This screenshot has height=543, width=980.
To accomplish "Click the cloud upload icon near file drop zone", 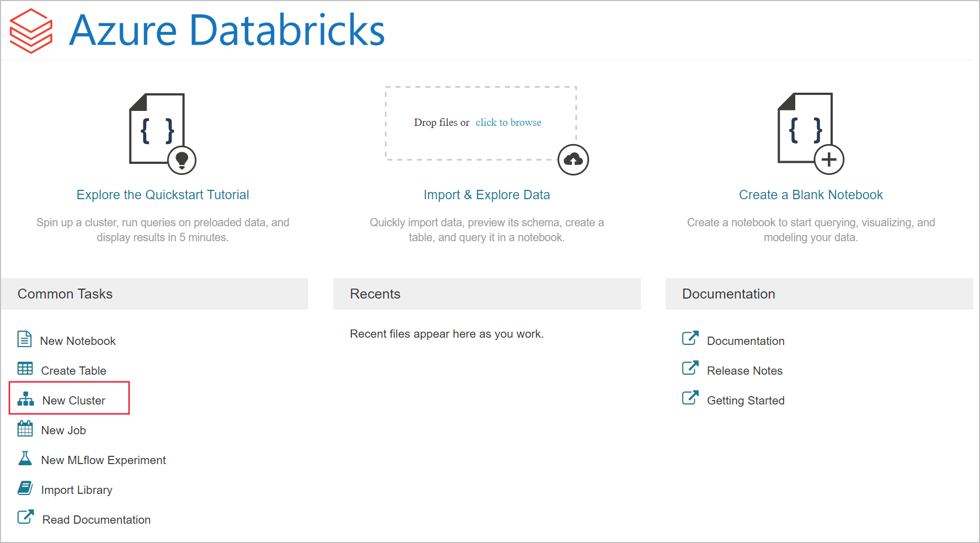I will pyautogui.click(x=574, y=160).
